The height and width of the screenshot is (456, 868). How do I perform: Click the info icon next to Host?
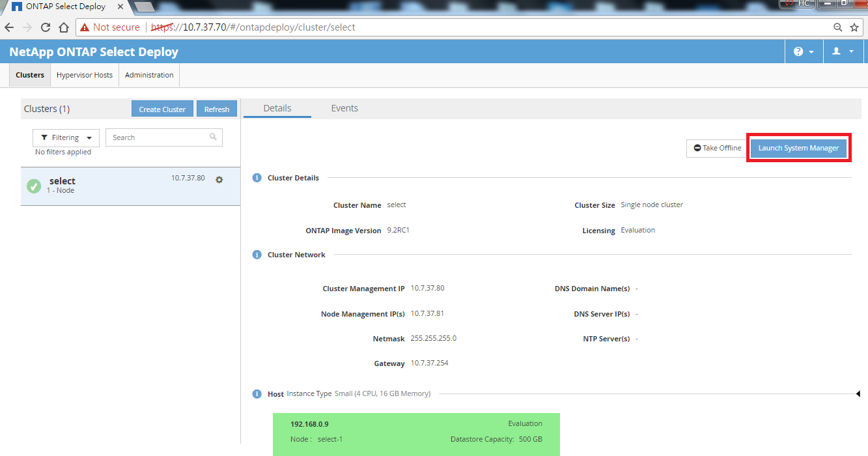(x=257, y=394)
